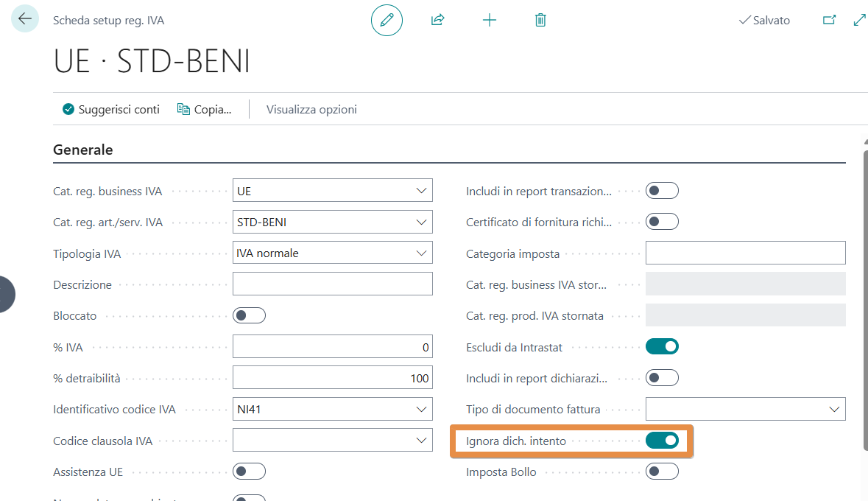
Task: Click the trash delete icon
Action: pyautogui.click(x=540, y=21)
